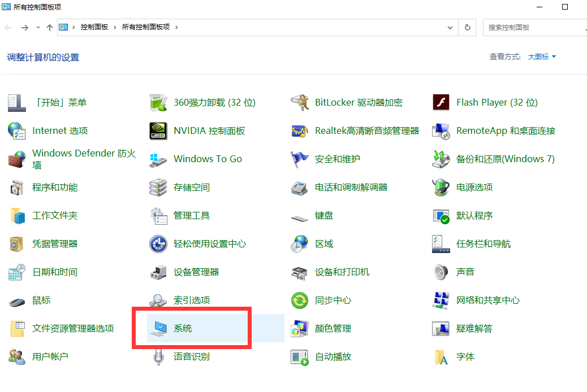Open the 电源选项 battery icon
The image size is (587, 392).
click(x=441, y=188)
